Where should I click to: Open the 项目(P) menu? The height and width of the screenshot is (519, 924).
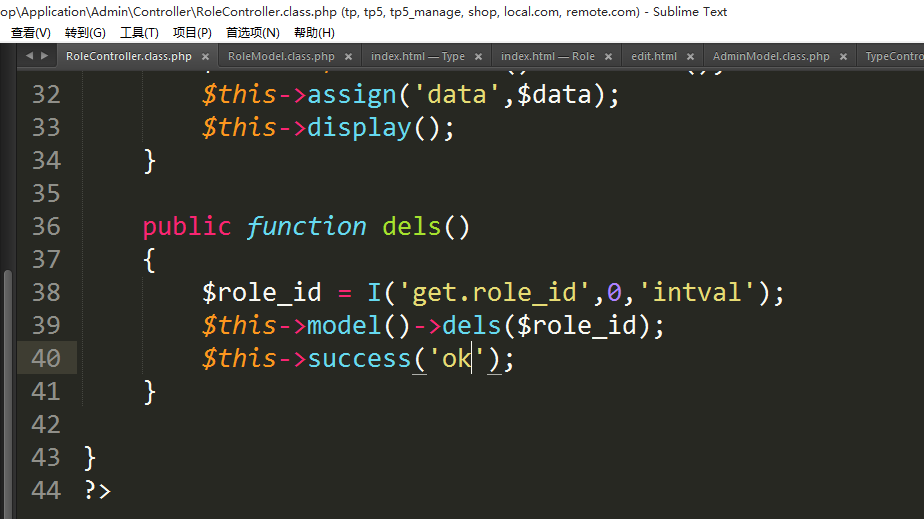pos(192,33)
